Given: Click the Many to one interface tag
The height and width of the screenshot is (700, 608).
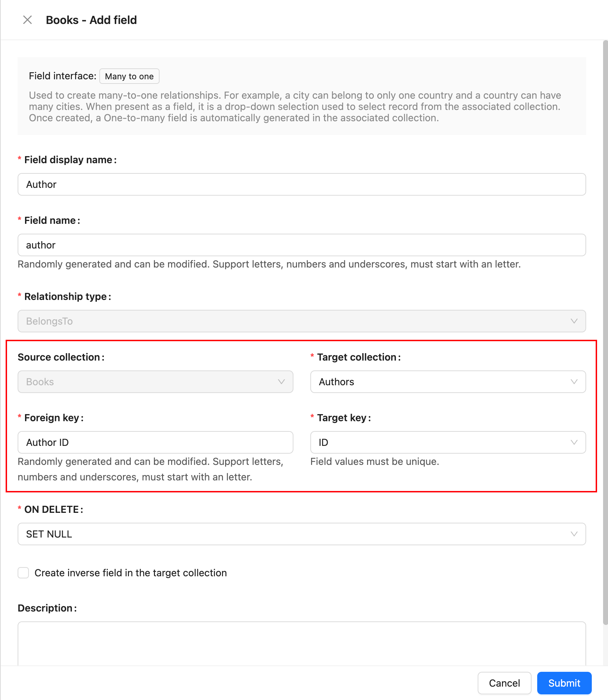Looking at the screenshot, I should 129,76.
